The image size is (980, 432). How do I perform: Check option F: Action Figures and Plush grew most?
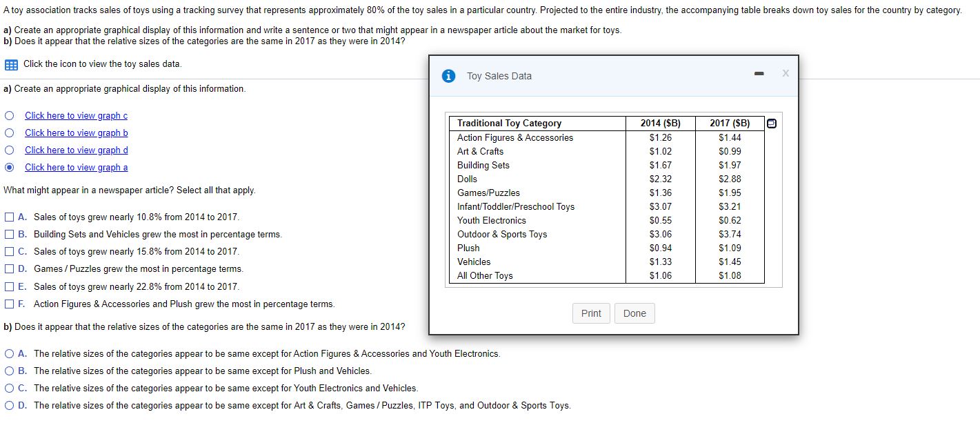(10, 304)
